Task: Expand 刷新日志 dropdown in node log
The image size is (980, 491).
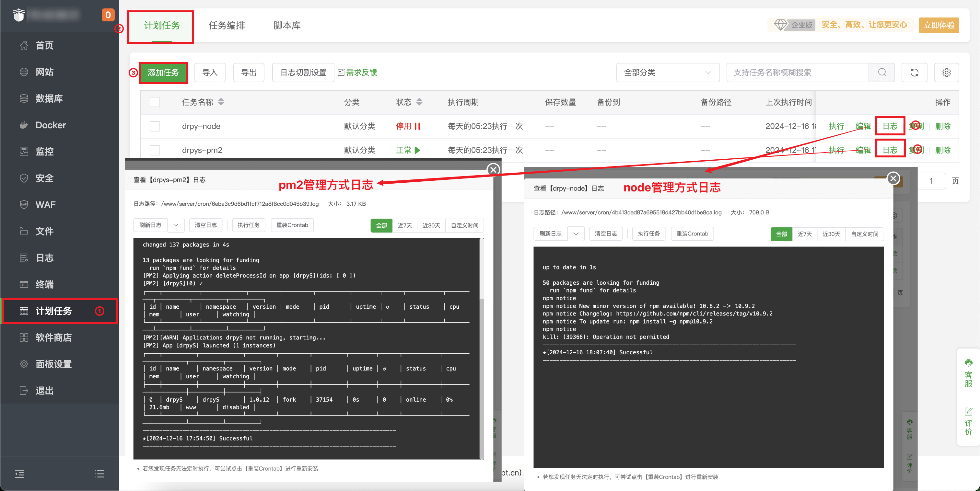Action: [576, 234]
